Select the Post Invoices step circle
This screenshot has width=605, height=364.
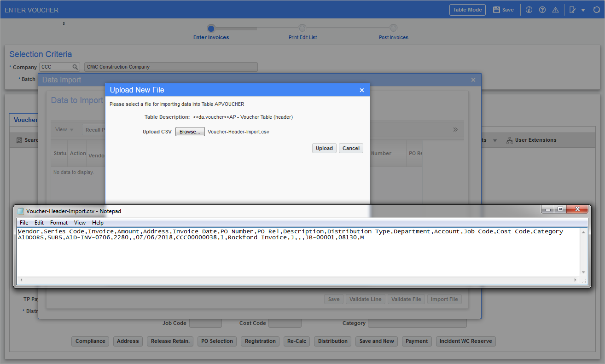393,28
